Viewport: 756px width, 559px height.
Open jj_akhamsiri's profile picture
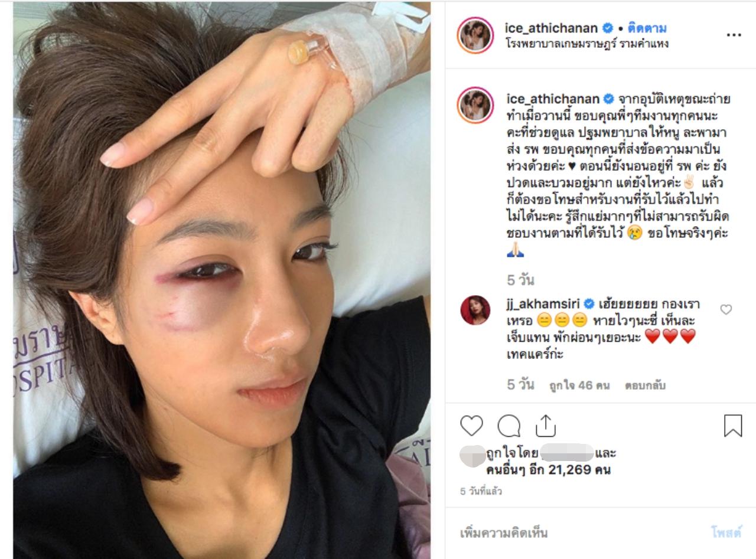coord(475,310)
